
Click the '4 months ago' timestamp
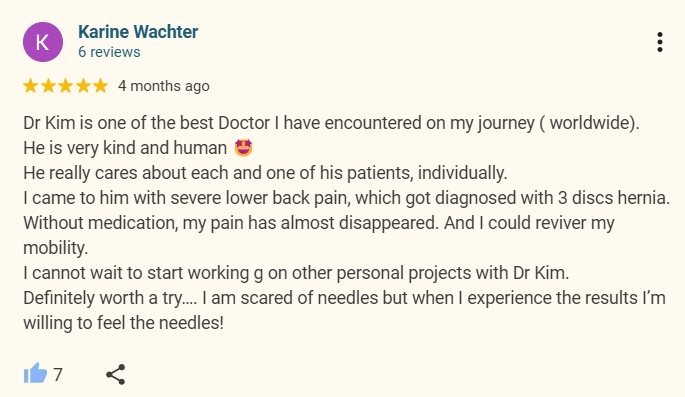point(164,86)
